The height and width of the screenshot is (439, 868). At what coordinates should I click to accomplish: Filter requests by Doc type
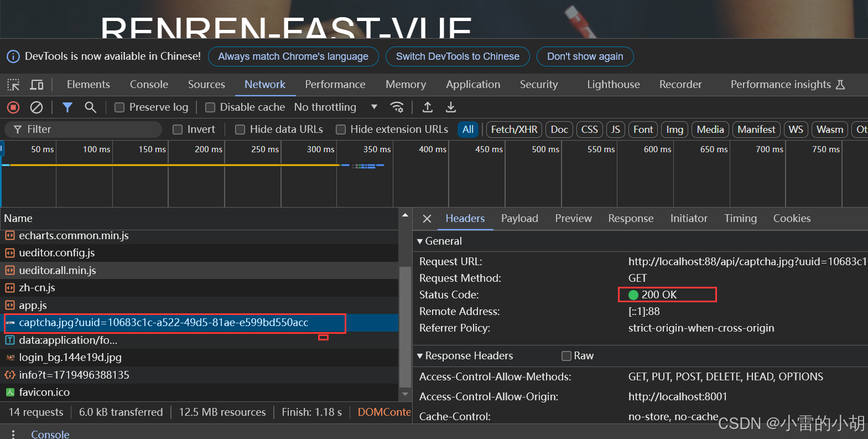[559, 130]
